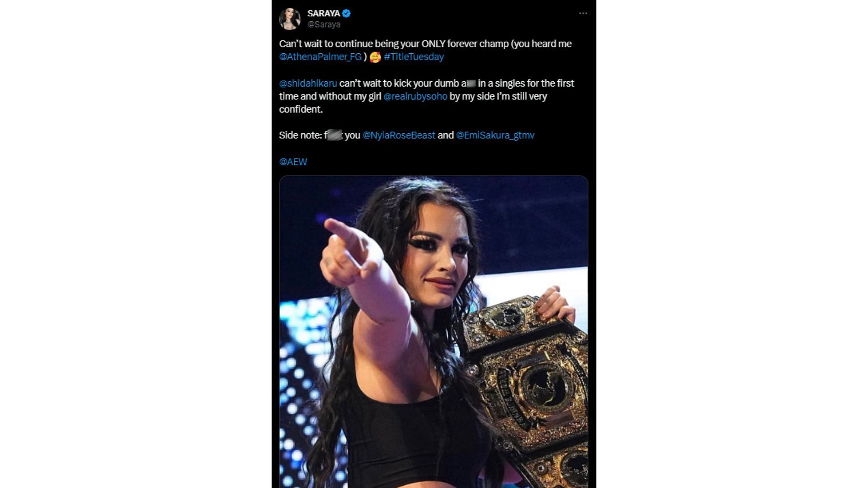Image resolution: width=868 pixels, height=488 pixels.
Task: Open the @Saraya handle link
Action: (x=324, y=24)
